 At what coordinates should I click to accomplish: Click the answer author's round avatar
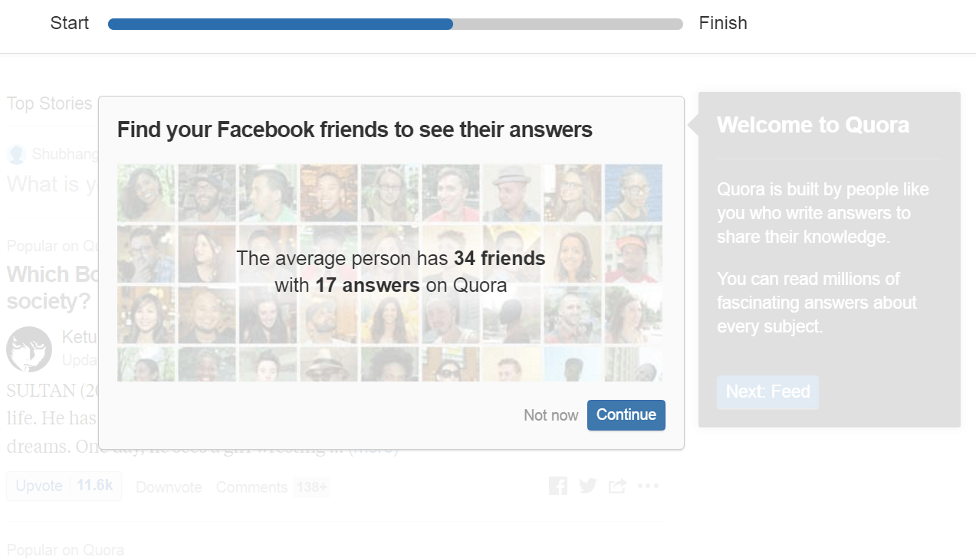pos(29,349)
